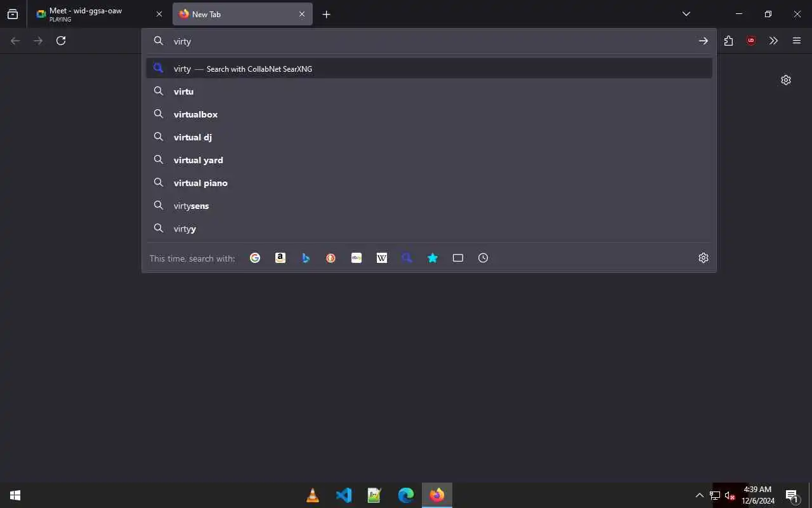
Task: Show more tools overflow chevrons
Action: (773, 41)
